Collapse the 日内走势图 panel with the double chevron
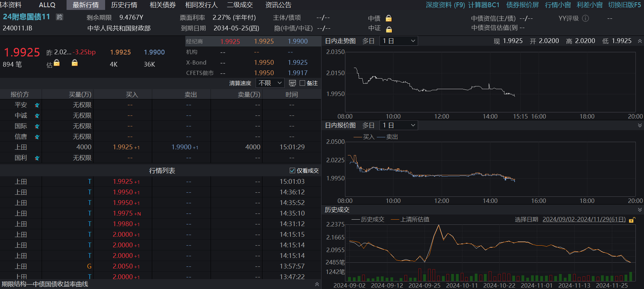The width and height of the screenshot is (644, 289). (x=640, y=41)
